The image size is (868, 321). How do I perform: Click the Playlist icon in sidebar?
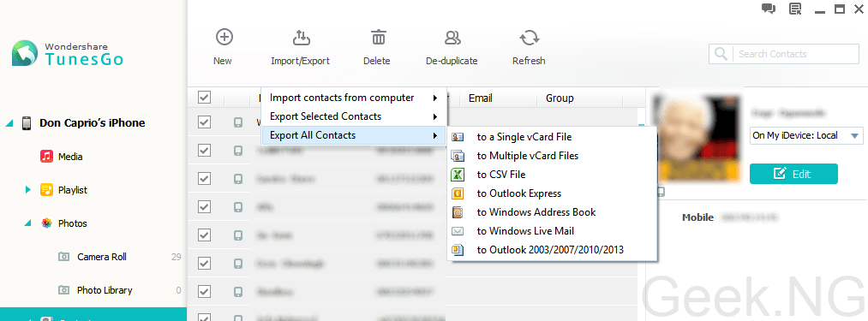point(46,190)
